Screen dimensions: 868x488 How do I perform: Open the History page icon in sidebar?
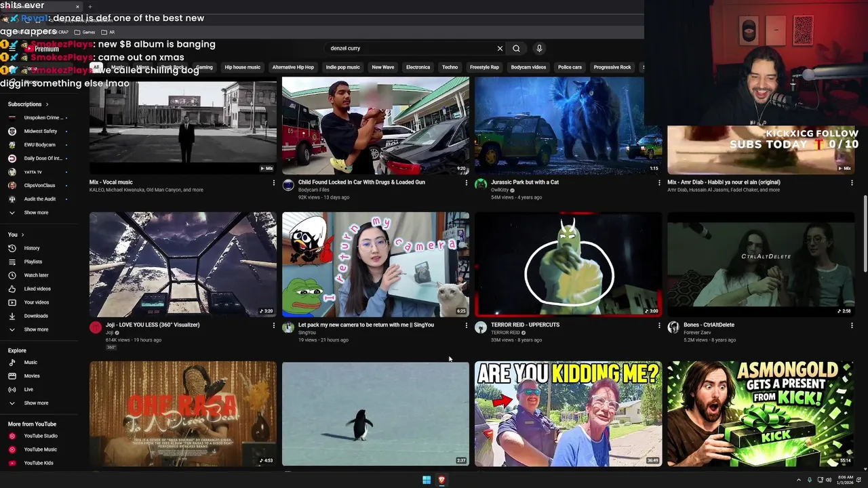pyautogui.click(x=12, y=248)
